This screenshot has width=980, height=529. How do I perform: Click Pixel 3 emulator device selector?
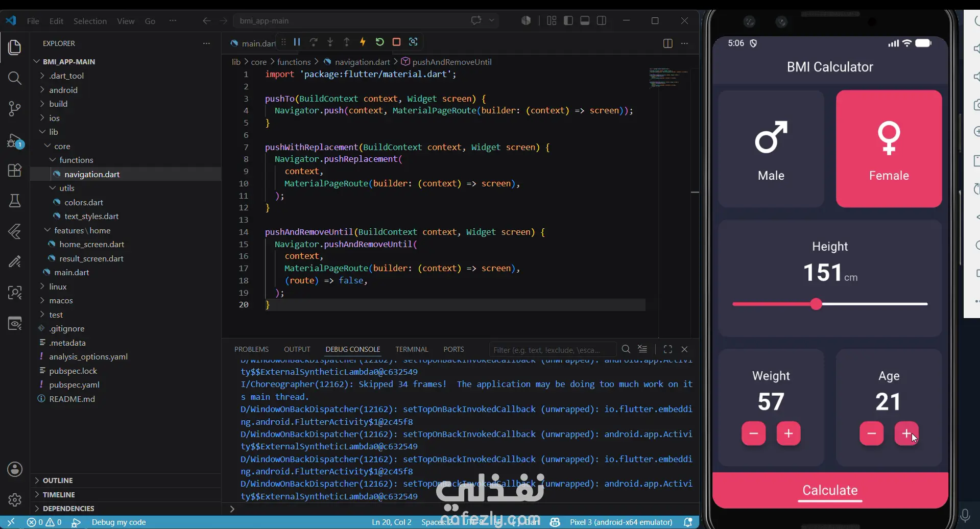coord(621,522)
